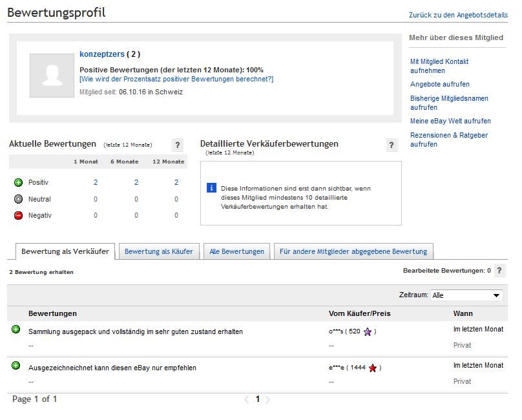Switch to the Bewertung als Käufer tab

160,250
